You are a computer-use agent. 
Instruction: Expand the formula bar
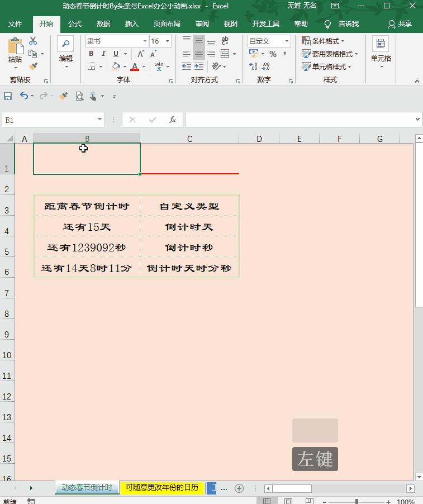pyautogui.click(x=417, y=119)
